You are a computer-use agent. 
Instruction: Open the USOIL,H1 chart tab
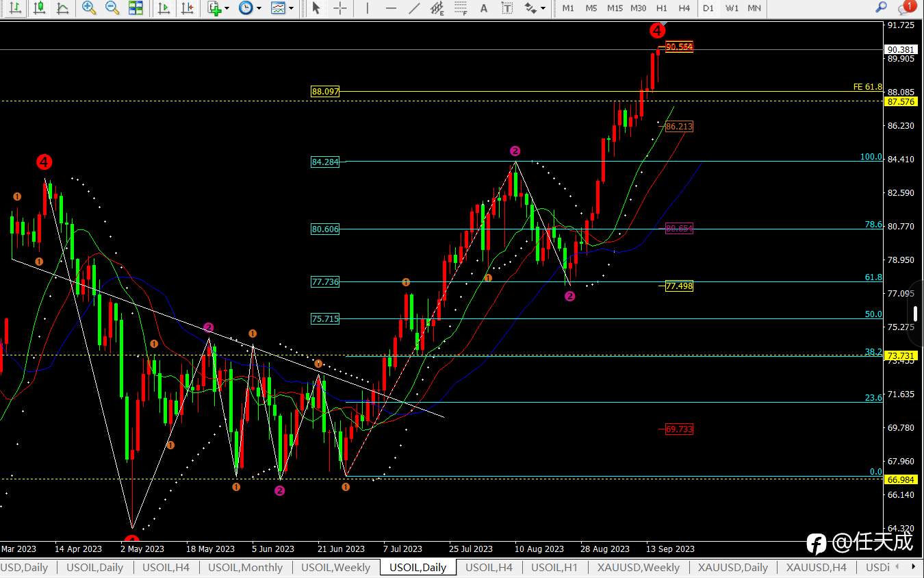(554, 567)
